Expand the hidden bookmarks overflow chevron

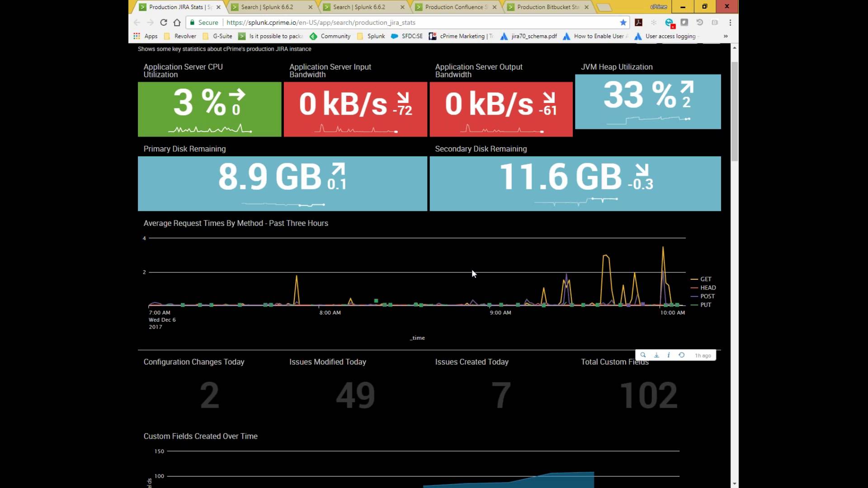(x=726, y=36)
